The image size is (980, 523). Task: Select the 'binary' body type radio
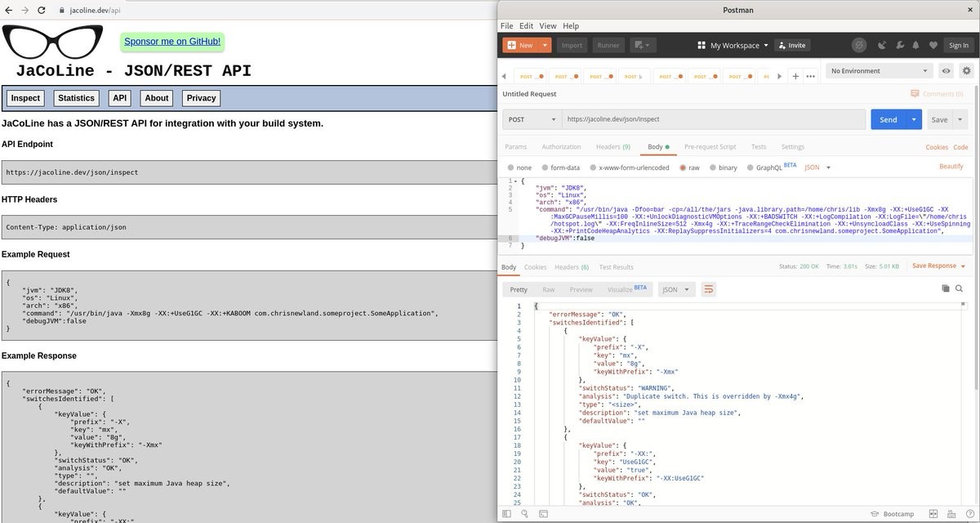(711, 168)
